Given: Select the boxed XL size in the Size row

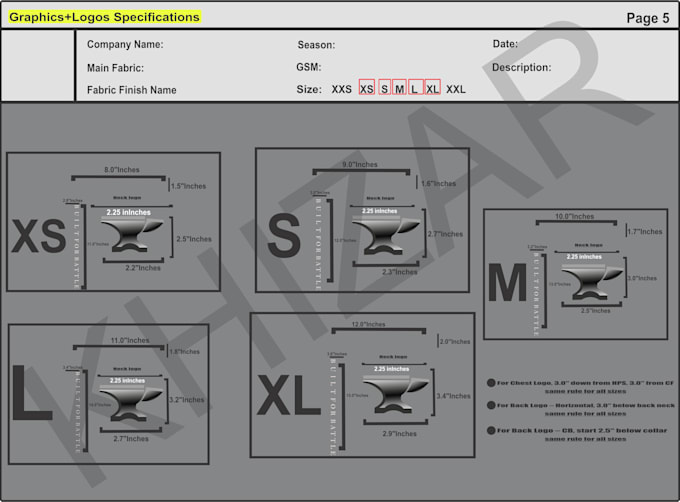Looking at the screenshot, I should click(x=432, y=89).
